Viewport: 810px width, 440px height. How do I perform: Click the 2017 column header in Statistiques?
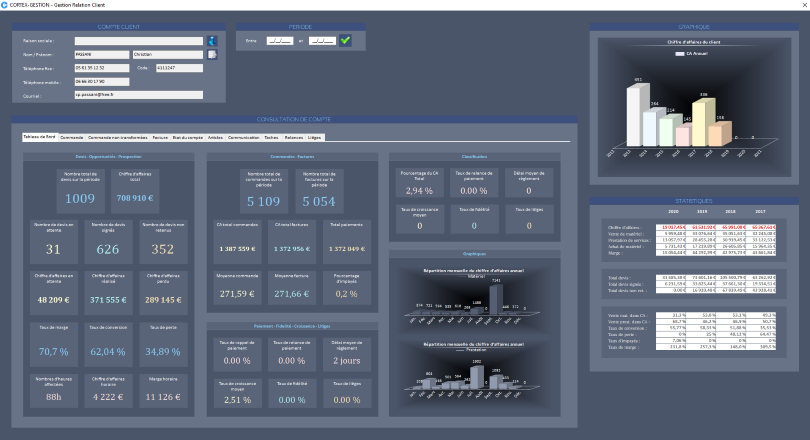coord(760,212)
